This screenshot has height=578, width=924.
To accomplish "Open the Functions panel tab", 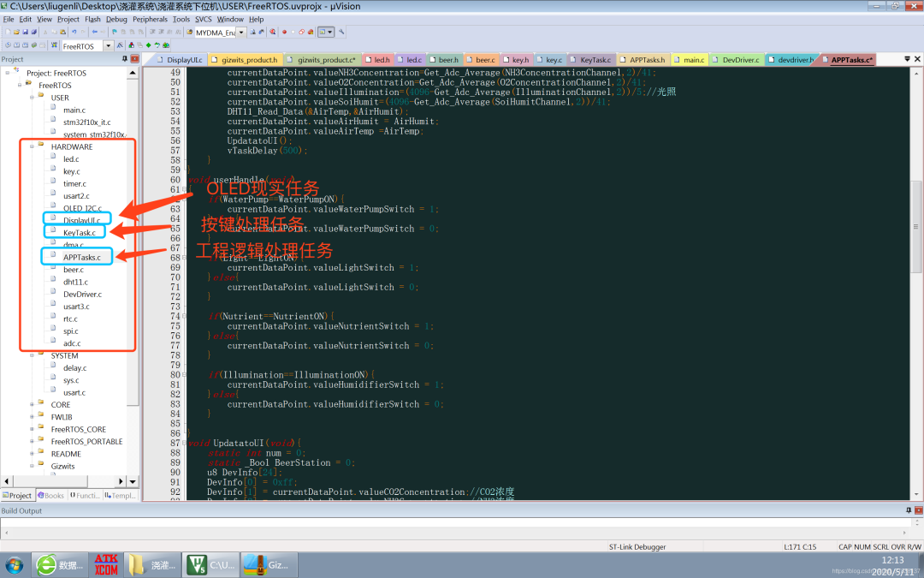I will 88,494.
